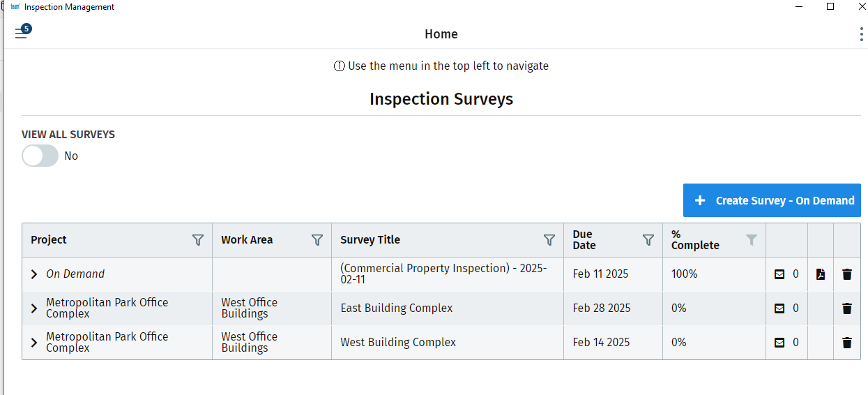Select the Commercial Property Inspection survey title

(443, 274)
